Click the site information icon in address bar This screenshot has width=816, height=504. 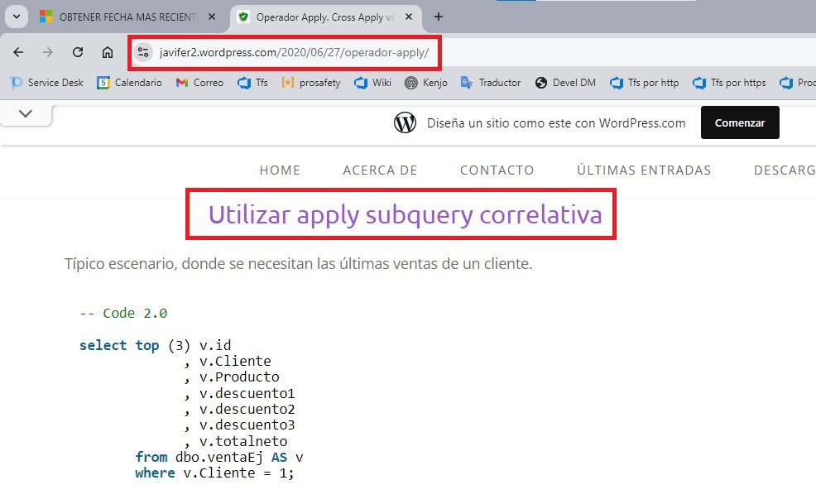(143, 52)
